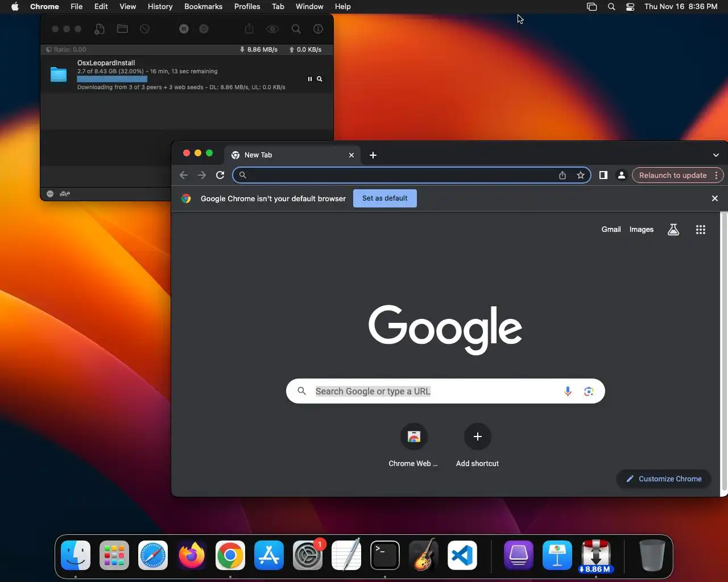The width and height of the screenshot is (728, 582).
Task: Reload the Chrome page
Action: click(x=220, y=175)
